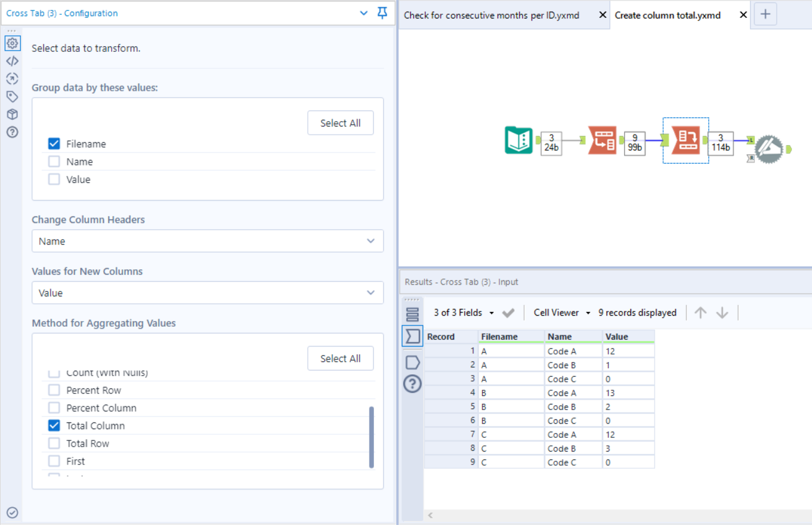Open the Annotation settings via the tag icon

[x=12, y=96]
